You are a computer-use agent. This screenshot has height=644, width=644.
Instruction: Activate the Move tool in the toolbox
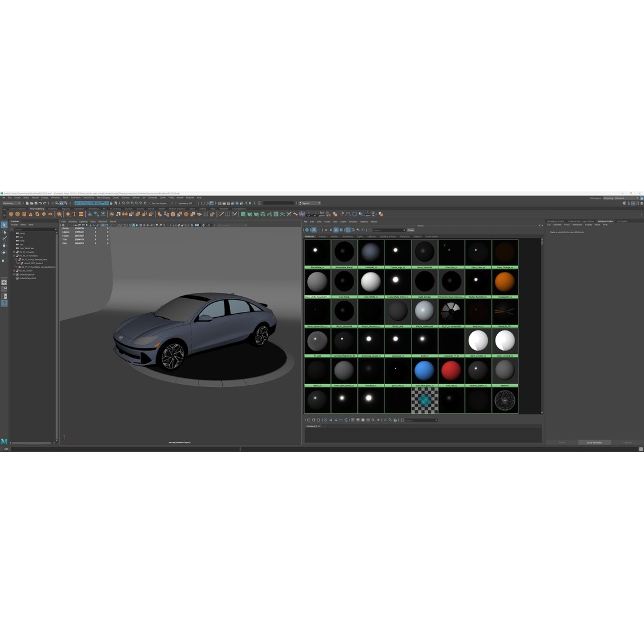pyautogui.click(x=4, y=246)
